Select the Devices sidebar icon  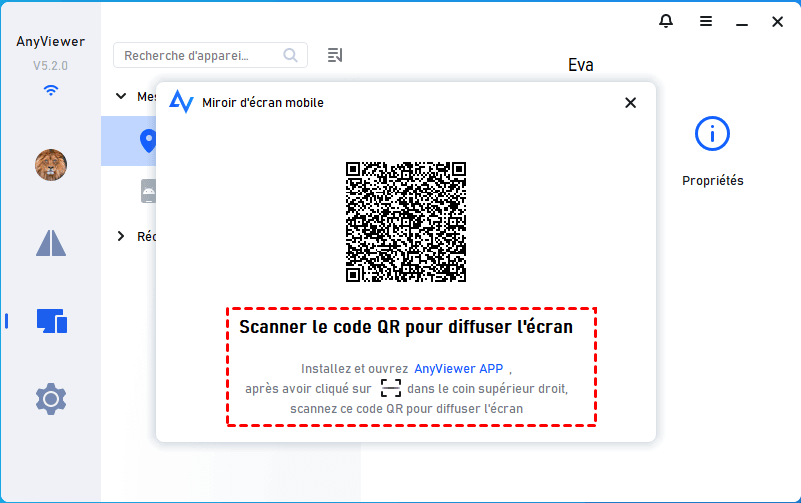[x=52, y=321]
